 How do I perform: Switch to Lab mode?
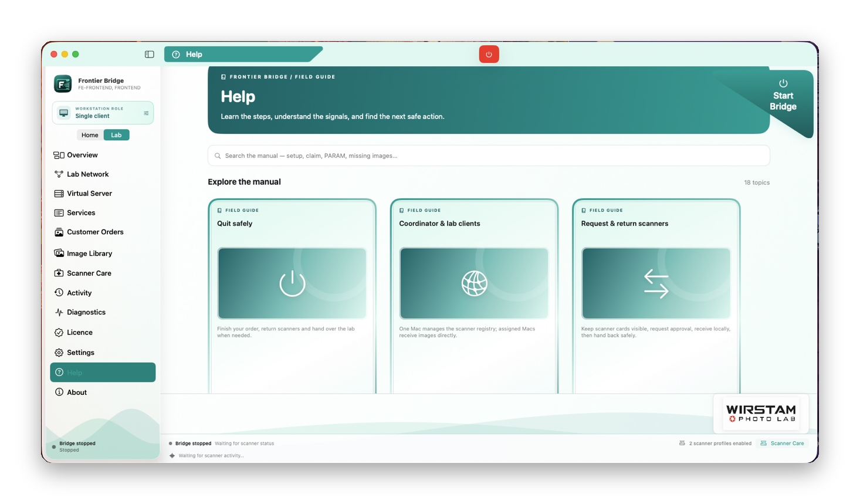click(116, 135)
